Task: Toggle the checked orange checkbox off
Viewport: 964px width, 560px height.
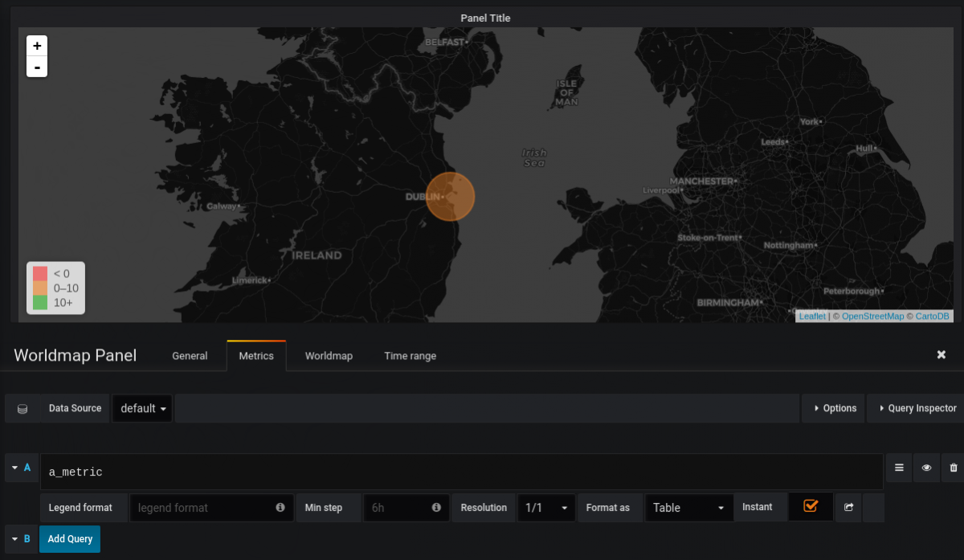Action: (x=810, y=507)
